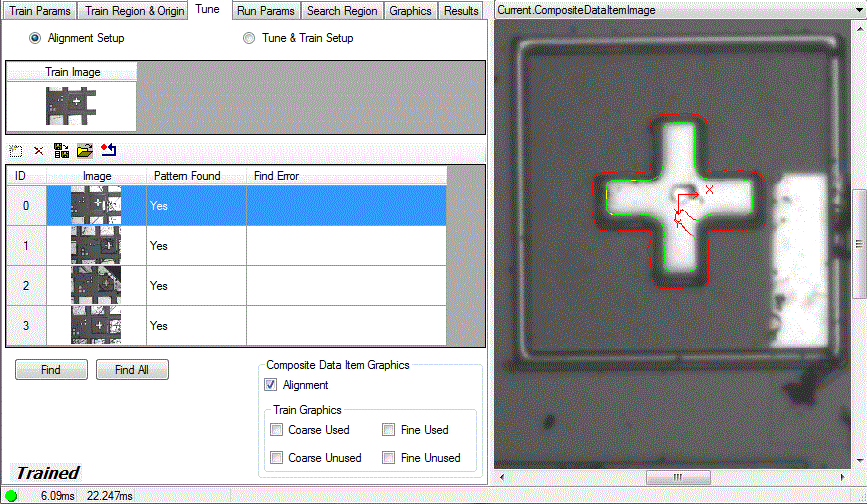Open the Search Region tab

click(342, 11)
